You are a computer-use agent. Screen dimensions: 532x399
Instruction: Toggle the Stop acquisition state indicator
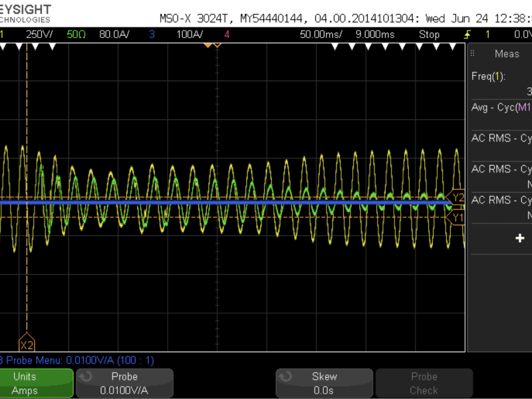click(x=430, y=34)
